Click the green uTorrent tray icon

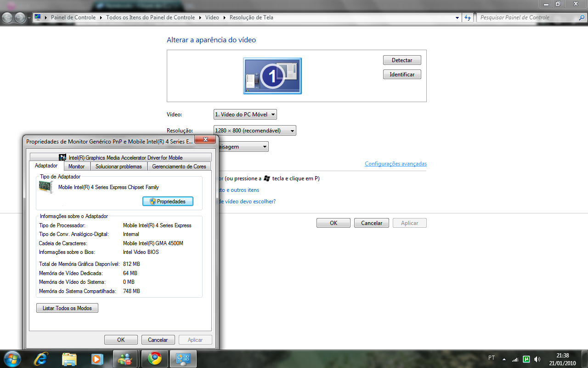point(526,359)
